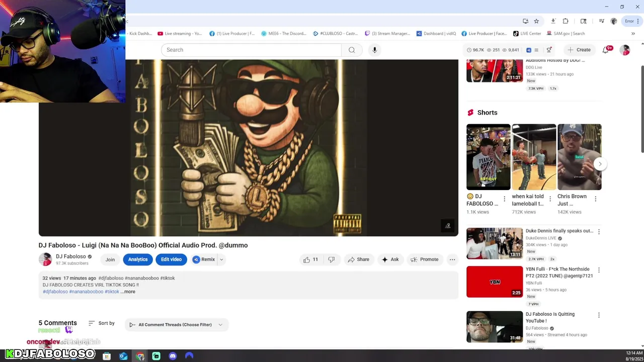Screen dimensions: 644x362
Task: Click the Ask button
Action: (x=390, y=259)
